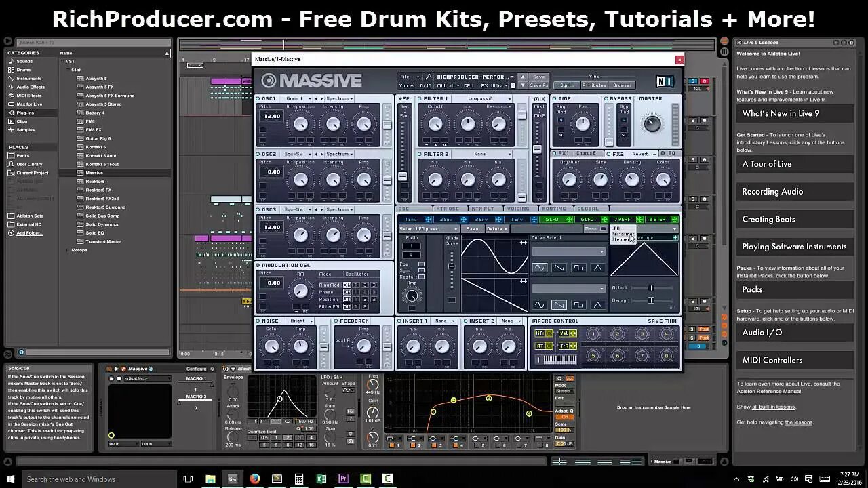Click SAVE MIDI in Macro Control
This screenshot has width=868, height=488.
(x=662, y=321)
